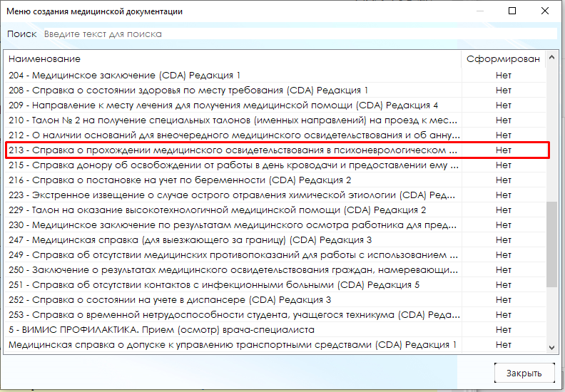The height and width of the screenshot is (392, 565).
Task: Click 'Нет' status in row 252
Action: pyautogui.click(x=504, y=300)
